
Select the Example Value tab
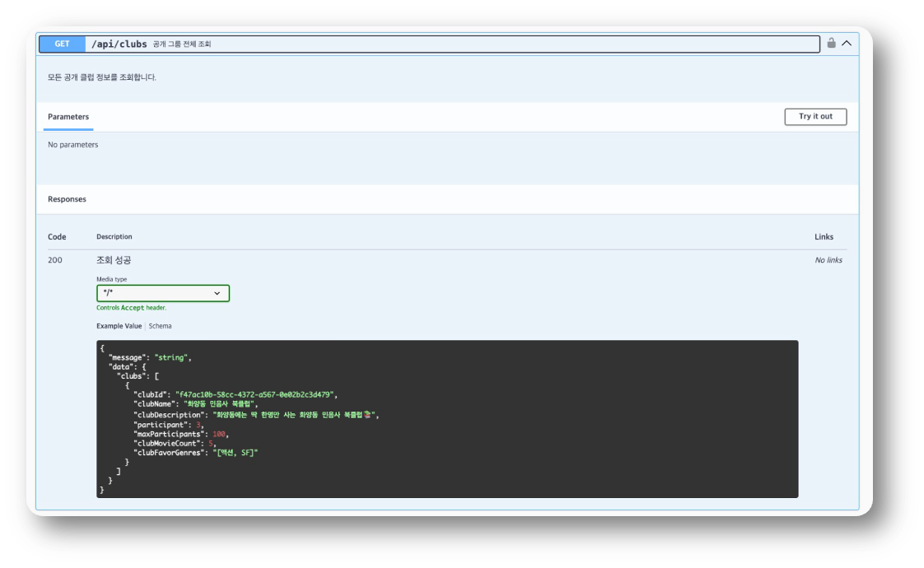pos(119,326)
